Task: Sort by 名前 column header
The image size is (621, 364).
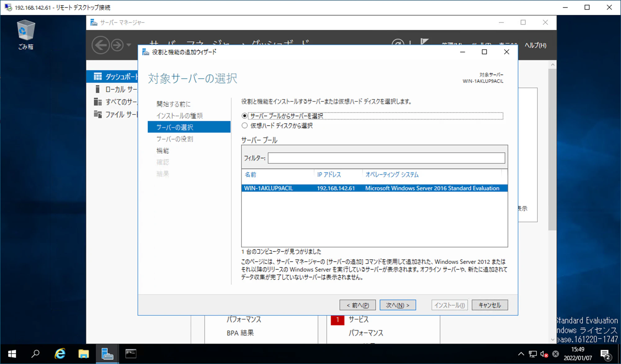Action: point(250,175)
